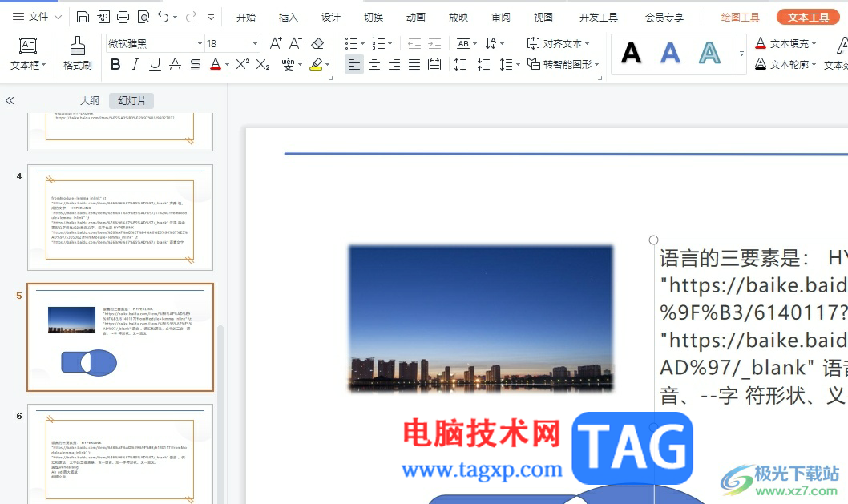The width and height of the screenshot is (848, 504).
Task: Toggle underline formatting
Action: coord(155,64)
